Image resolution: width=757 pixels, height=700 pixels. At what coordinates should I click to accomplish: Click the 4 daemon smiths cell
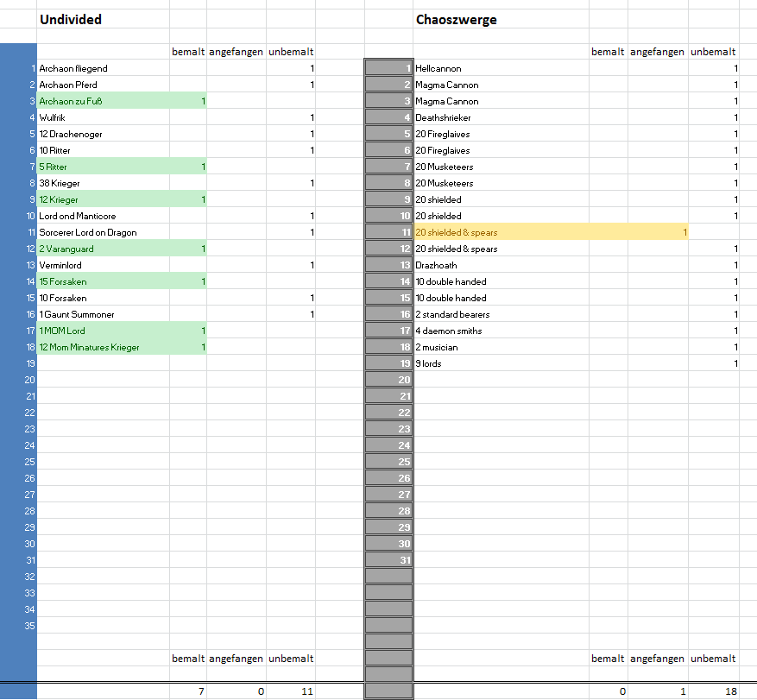click(x=502, y=331)
